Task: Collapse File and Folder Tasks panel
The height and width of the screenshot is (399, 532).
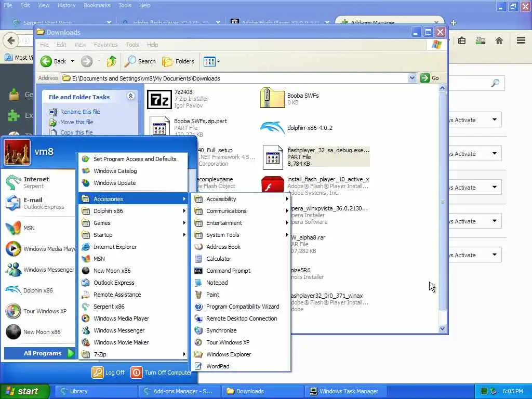Action: [130, 96]
